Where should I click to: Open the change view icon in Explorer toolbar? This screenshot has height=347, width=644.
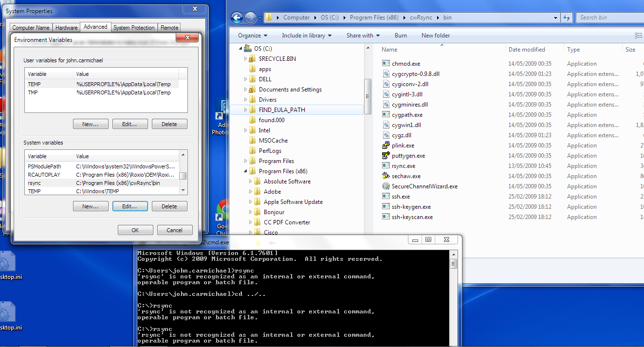click(x=638, y=36)
